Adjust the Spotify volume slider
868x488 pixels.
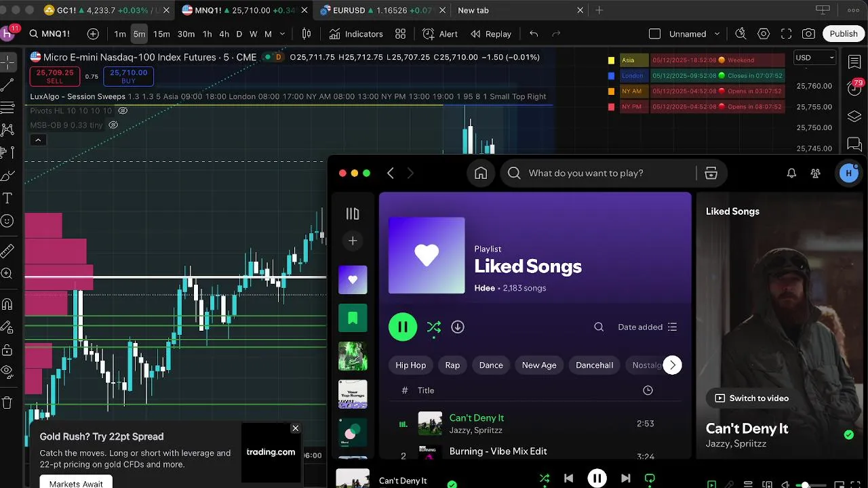click(x=812, y=485)
